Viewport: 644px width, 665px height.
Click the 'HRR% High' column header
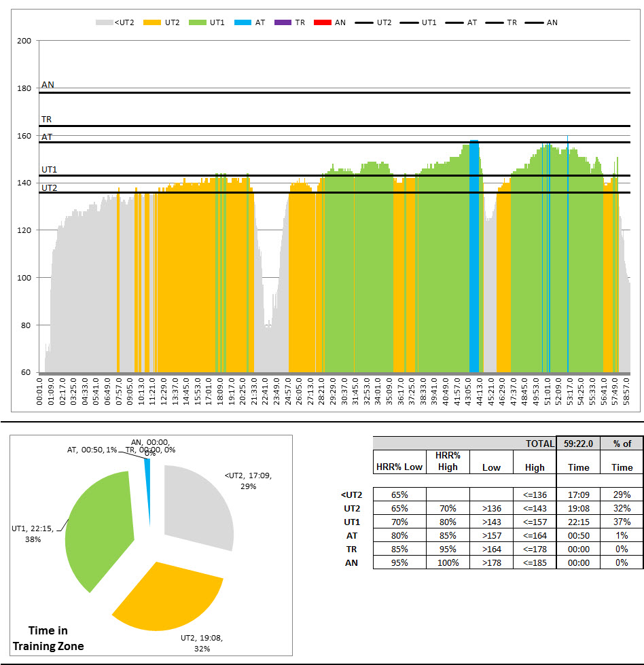pos(448,461)
